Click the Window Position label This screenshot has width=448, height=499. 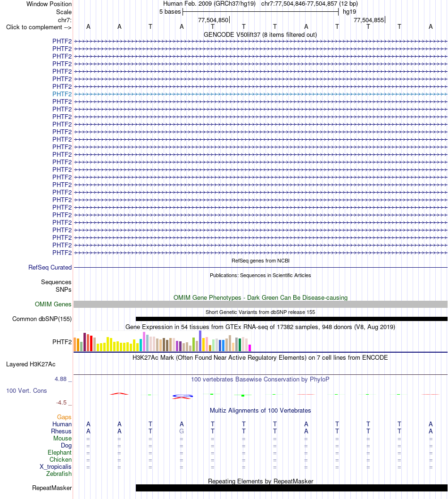tap(49, 4)
